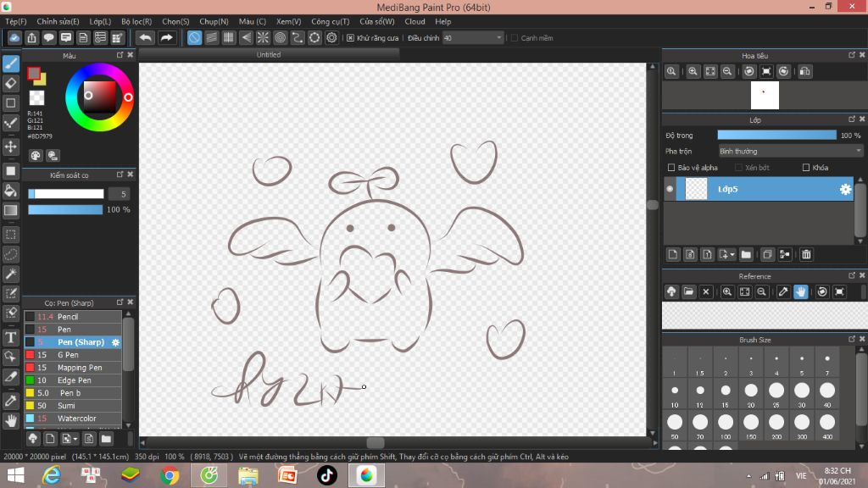Set brush size slider in Kiểm soát cọ
This screenshot has height=488, width=868.
click(x=66, y=194)
